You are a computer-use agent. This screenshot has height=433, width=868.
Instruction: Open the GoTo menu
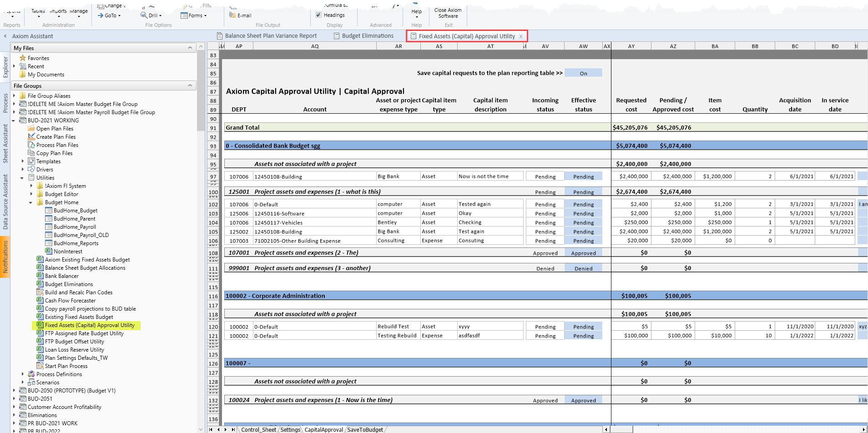[109, 15]
